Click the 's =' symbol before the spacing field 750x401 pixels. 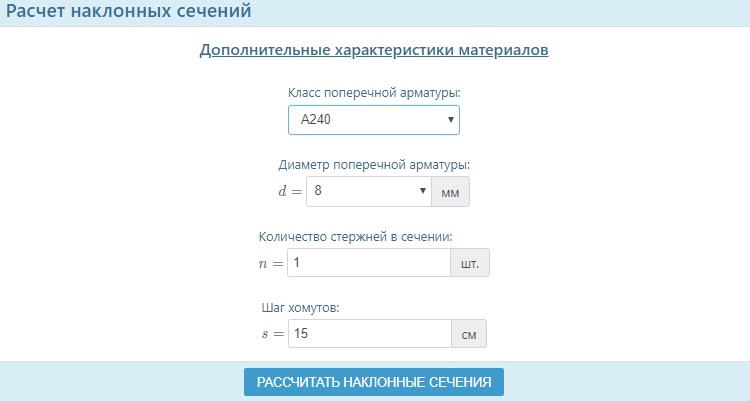click(x=272, y=334)
